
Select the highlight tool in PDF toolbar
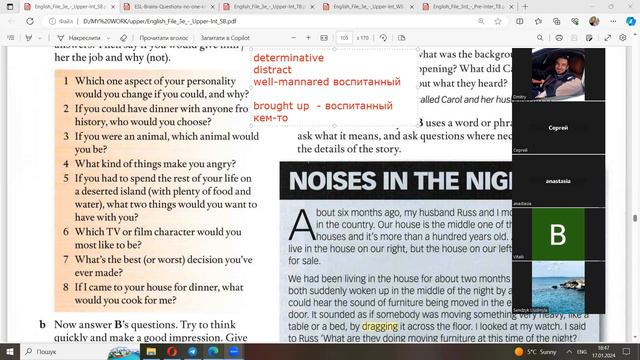29,38
